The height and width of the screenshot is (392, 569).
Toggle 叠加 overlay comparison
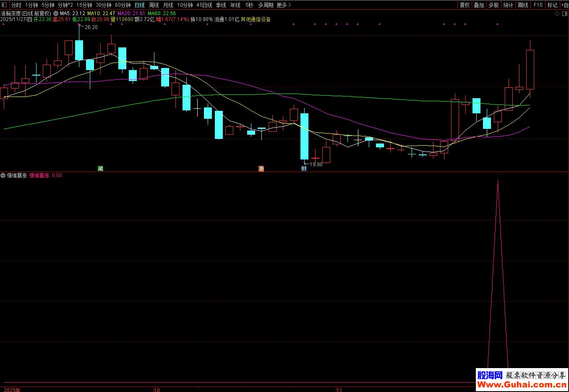pos(479,5)
